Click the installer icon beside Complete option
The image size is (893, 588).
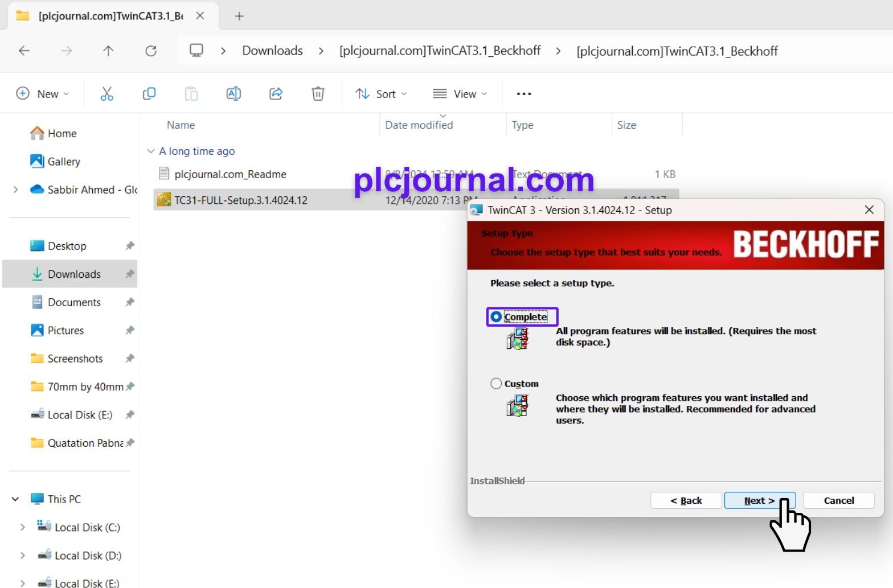(518, 339)
